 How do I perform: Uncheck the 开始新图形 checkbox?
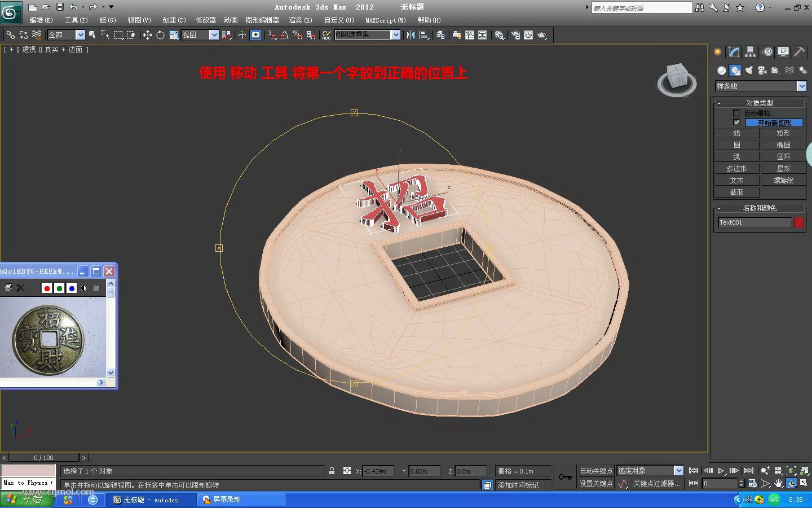click(x=736, y=122)
